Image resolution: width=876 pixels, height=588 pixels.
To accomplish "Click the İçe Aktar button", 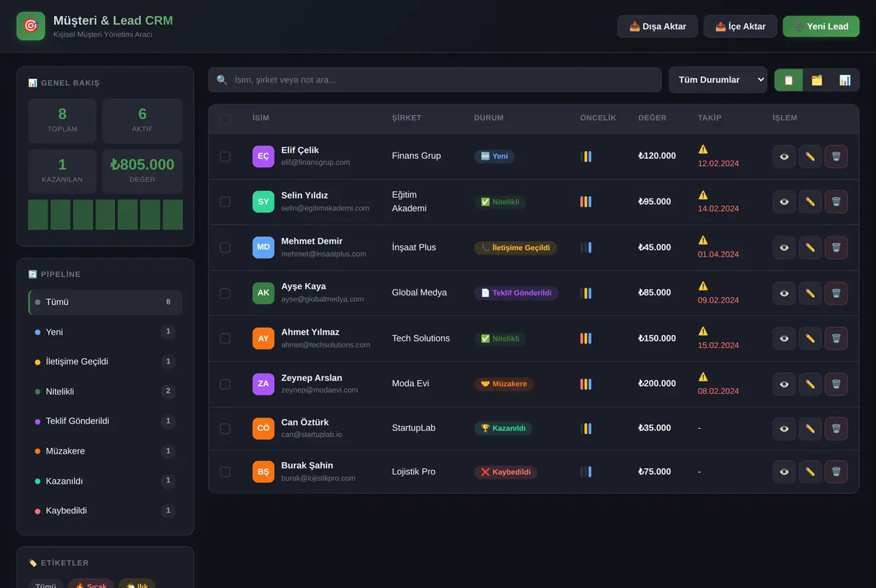I will click(740, 26).
